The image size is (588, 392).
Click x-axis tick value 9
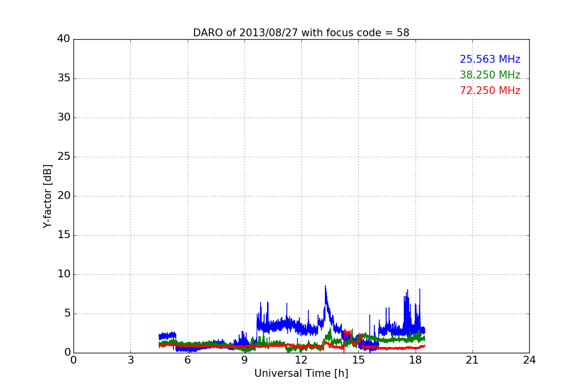point(245,360)
